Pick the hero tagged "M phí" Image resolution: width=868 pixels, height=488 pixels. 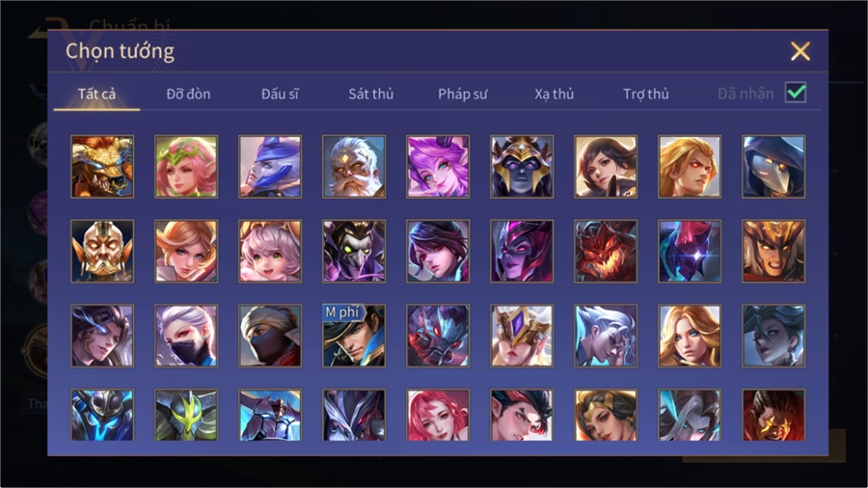354,336
